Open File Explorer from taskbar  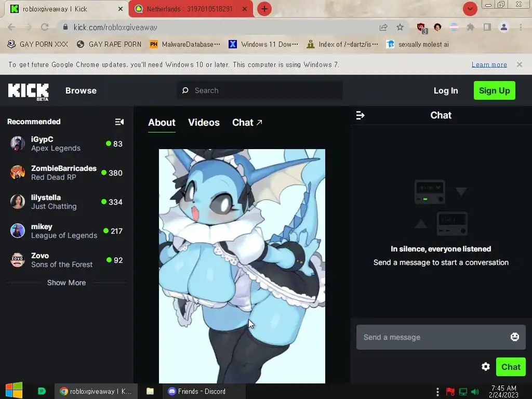coord(150,392)
